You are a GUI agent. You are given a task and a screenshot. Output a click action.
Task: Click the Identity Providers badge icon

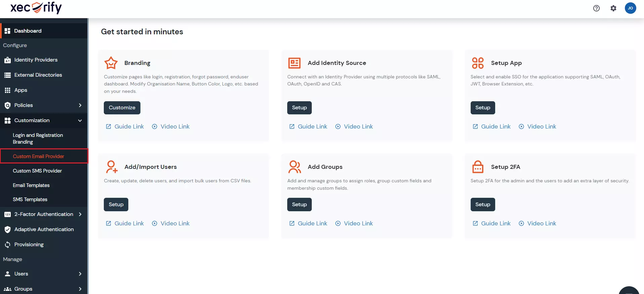click(7, 60)
